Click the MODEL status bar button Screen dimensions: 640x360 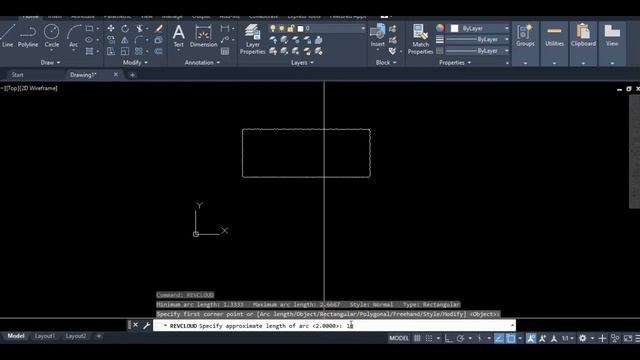tap(399, 338)
